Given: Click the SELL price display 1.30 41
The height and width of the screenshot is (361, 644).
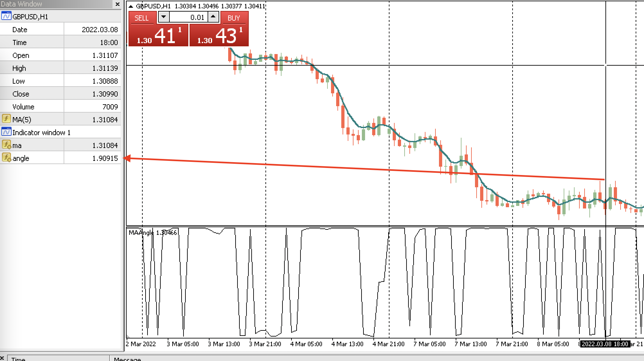Looking at the screenshot, I should point(157,36).
